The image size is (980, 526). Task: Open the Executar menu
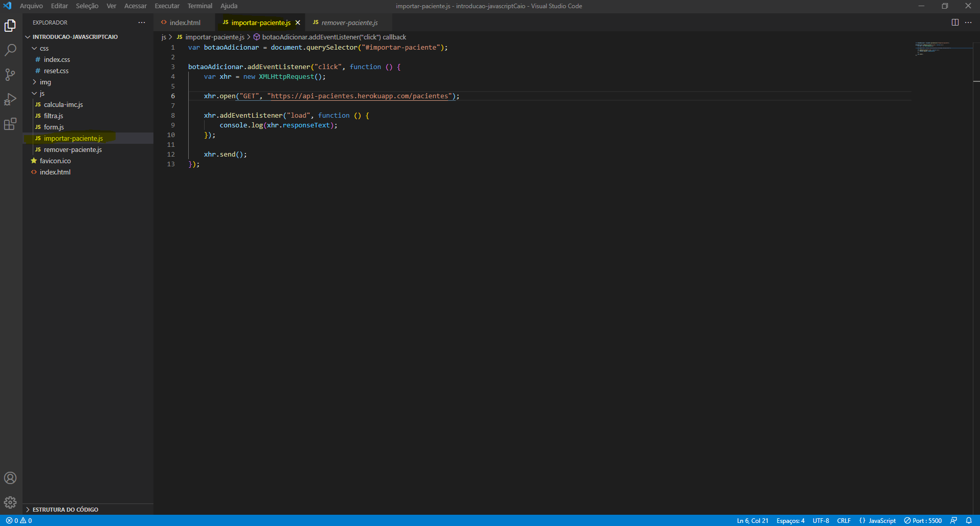coord(167,6)
